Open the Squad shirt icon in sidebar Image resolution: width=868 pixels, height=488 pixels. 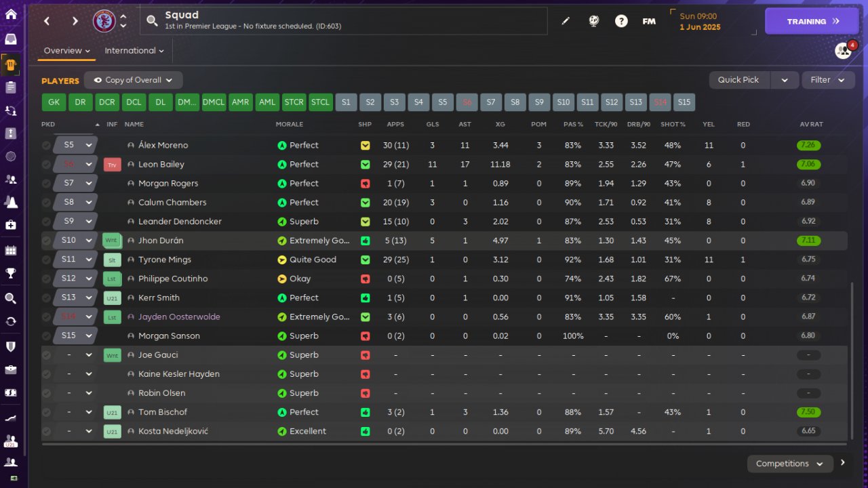(x=11, y=64)
